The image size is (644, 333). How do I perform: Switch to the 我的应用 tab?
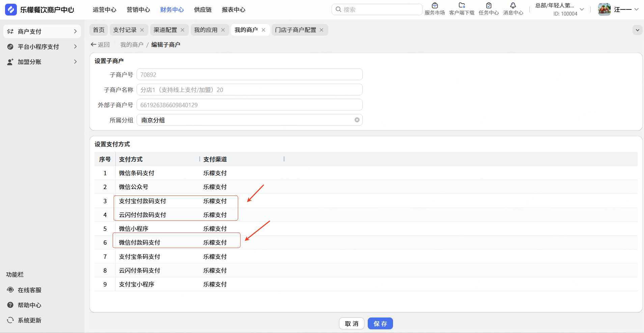pyautogui.click(x=206, y=30)
